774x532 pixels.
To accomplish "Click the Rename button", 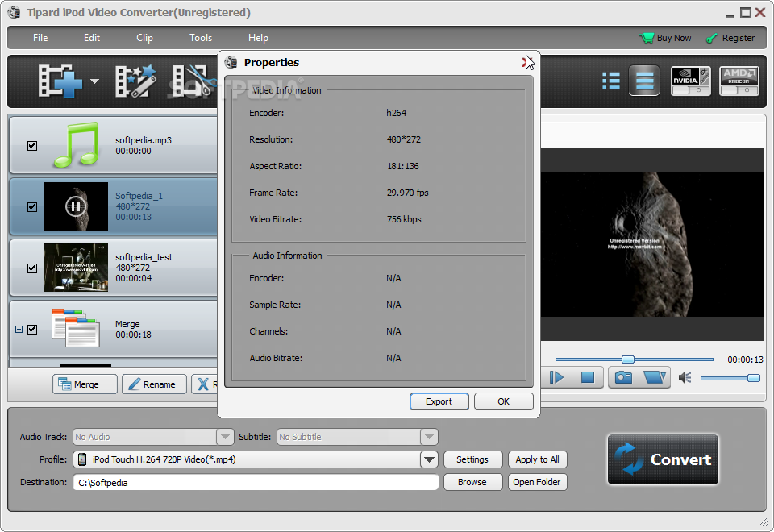I will coord(155,384).
